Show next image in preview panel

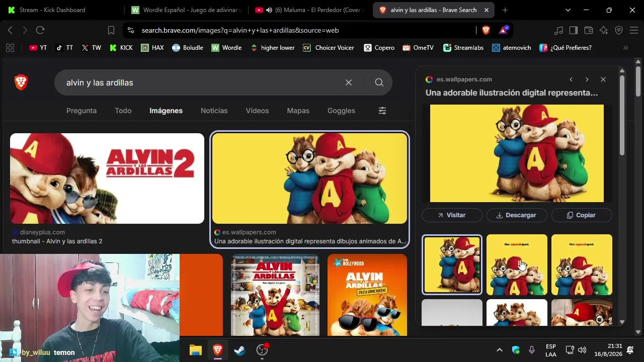[x=587, y=79]
